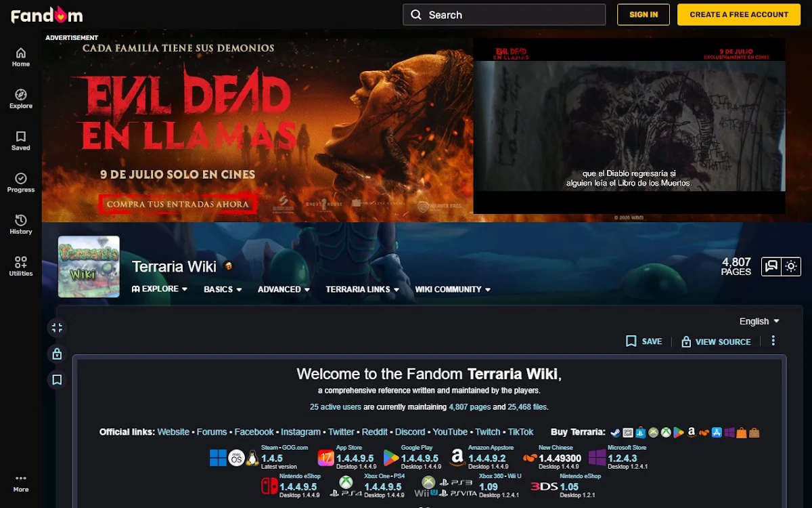Viewport: 812px width, 508px height.
Task: Click Microsoft Store version 1.2.4.3
Action: click(623, 459)
